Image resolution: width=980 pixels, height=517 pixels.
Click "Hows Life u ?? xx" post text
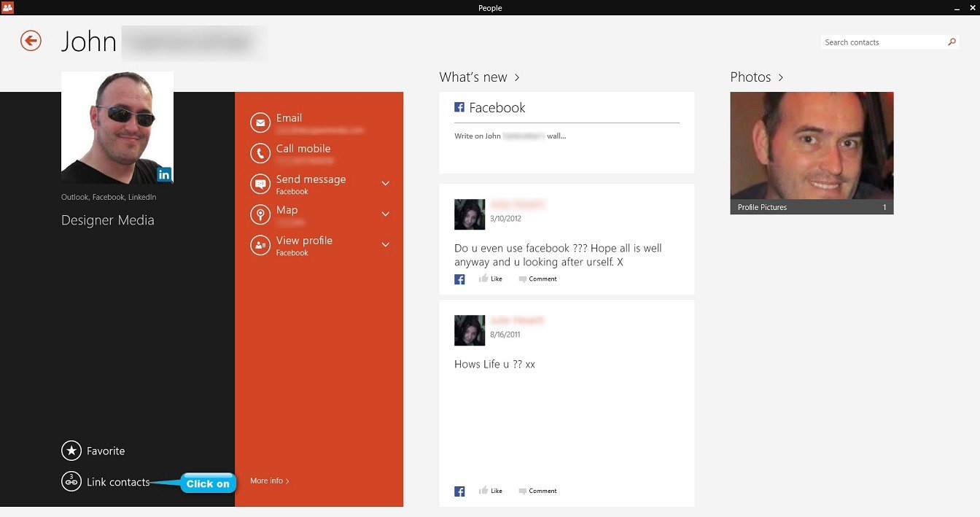point(494,364)
